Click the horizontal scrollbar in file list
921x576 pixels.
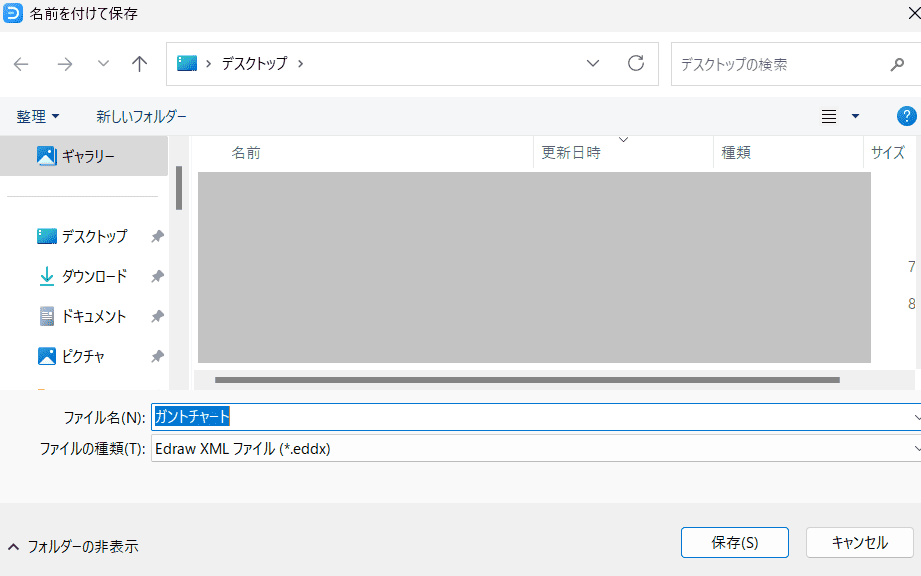coord(527,380)
